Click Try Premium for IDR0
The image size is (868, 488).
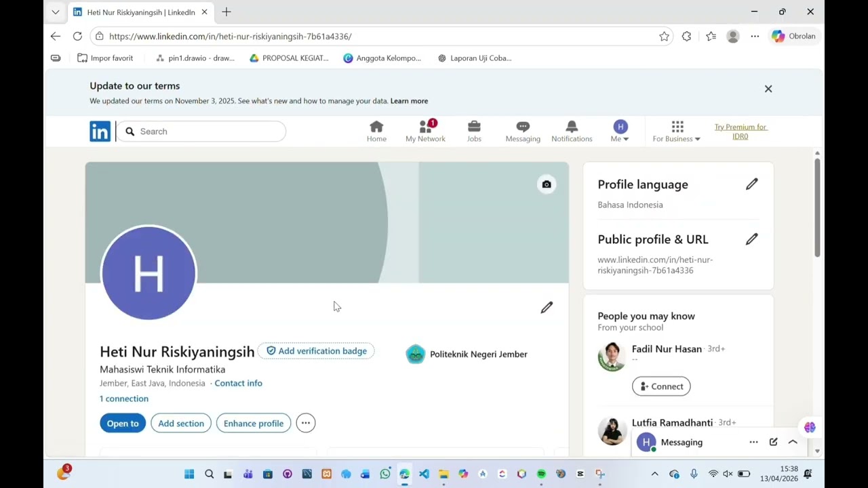(x=741, y=131)
